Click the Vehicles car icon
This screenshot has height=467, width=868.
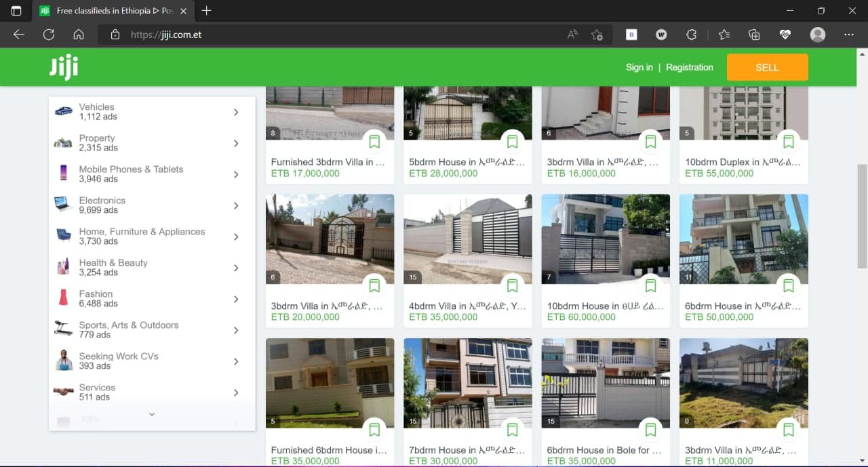point(64,111)
